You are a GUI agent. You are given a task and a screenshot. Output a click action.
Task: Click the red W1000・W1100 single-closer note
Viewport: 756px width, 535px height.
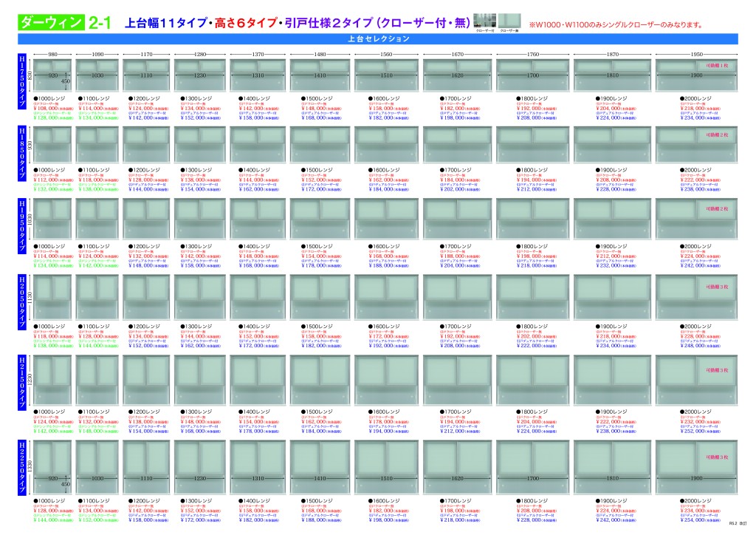(x=616, y=24)
